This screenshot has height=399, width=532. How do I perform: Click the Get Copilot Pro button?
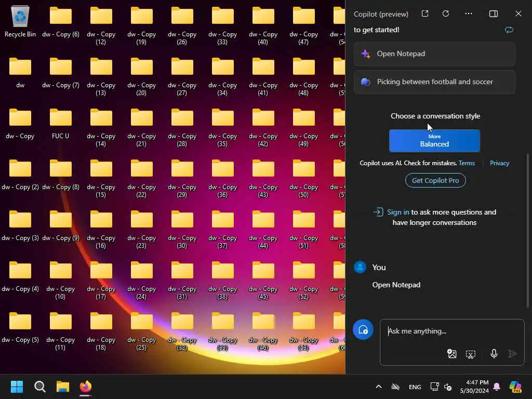[x=435, y=180]
